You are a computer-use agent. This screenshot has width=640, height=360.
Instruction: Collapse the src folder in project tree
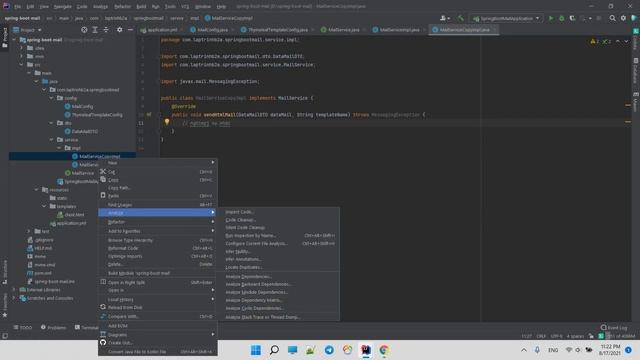tap(22, 64)
